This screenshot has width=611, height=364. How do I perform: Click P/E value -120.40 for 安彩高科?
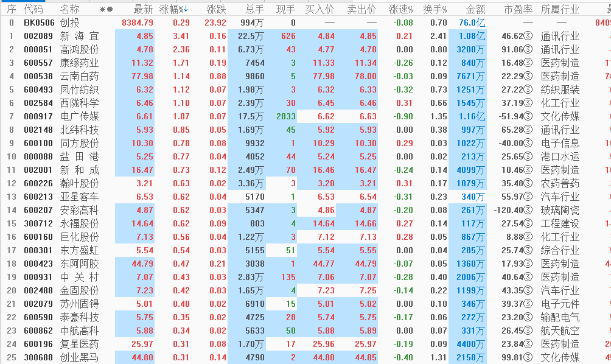pyautogui.click(x=509, y=210)
